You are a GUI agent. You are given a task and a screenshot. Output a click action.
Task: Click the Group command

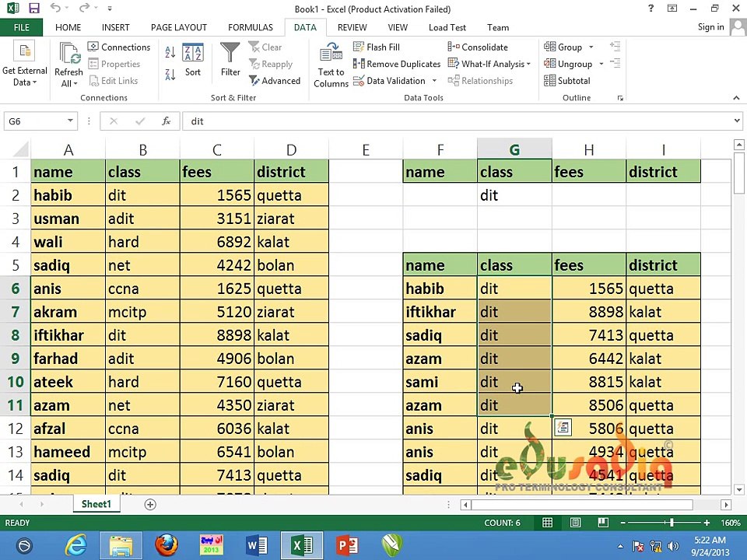click(563, 47)
